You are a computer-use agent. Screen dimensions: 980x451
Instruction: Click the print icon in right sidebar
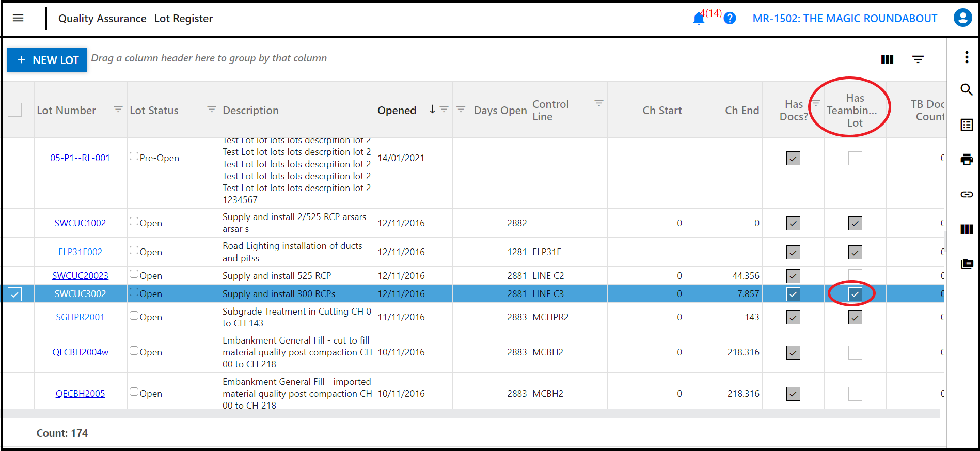click(x=967, y=160)
